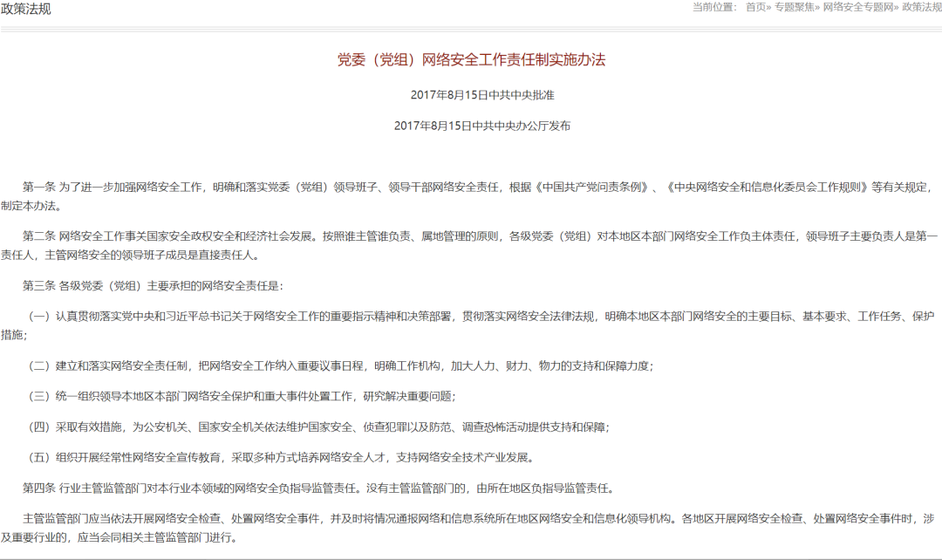Open the 专题聚焦 breadcrumb link
This screenshot has width=942, height=560.
[x=794, y=7]
